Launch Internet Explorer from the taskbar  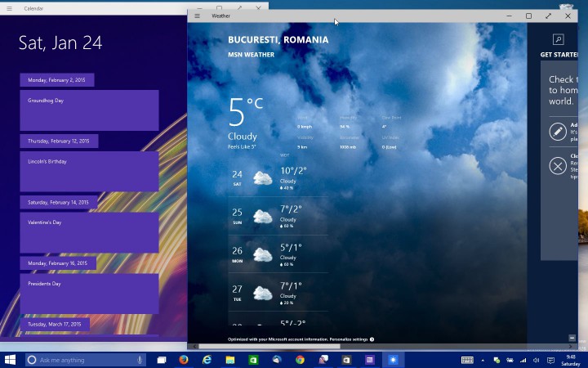click(x=207, y=360)
